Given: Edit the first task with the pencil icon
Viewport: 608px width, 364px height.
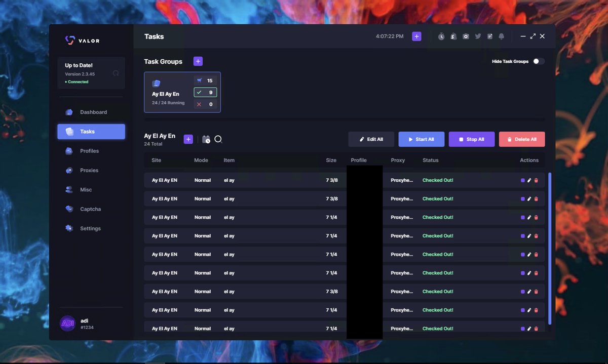Looking at the screenshot, I should pos(529,180).
